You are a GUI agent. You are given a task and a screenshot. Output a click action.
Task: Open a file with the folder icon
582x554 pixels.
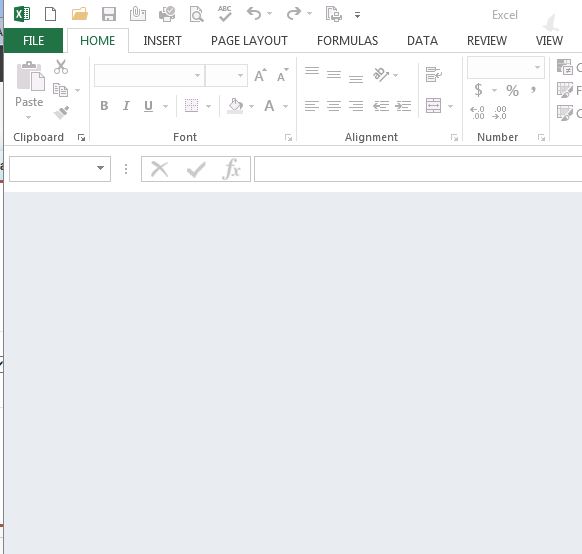[80, 14]
